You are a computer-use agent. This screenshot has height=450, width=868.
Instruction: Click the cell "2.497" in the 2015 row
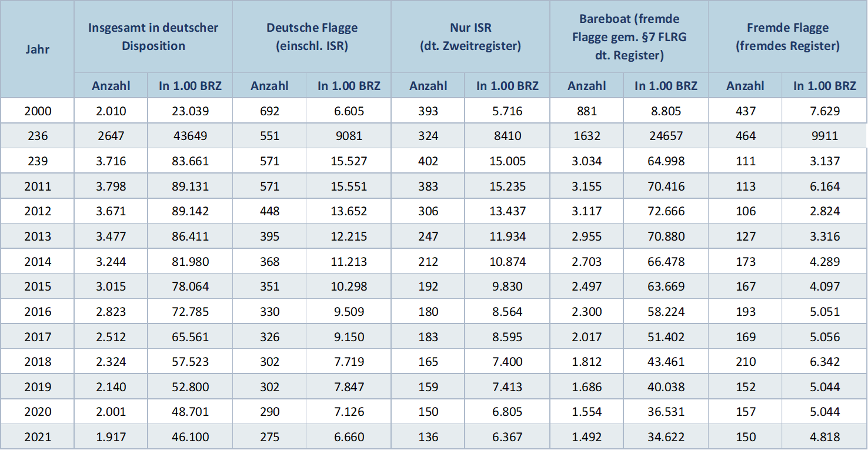[x=587, y=286]
